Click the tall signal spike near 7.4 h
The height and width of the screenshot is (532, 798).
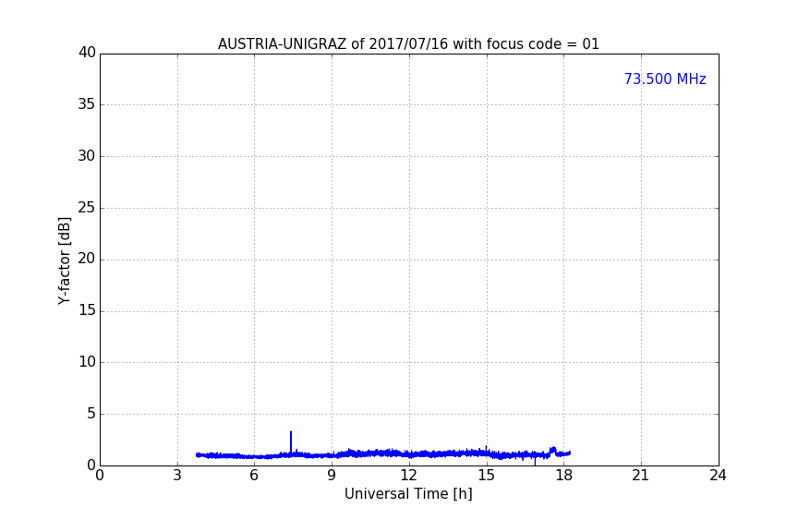(291, 441)
